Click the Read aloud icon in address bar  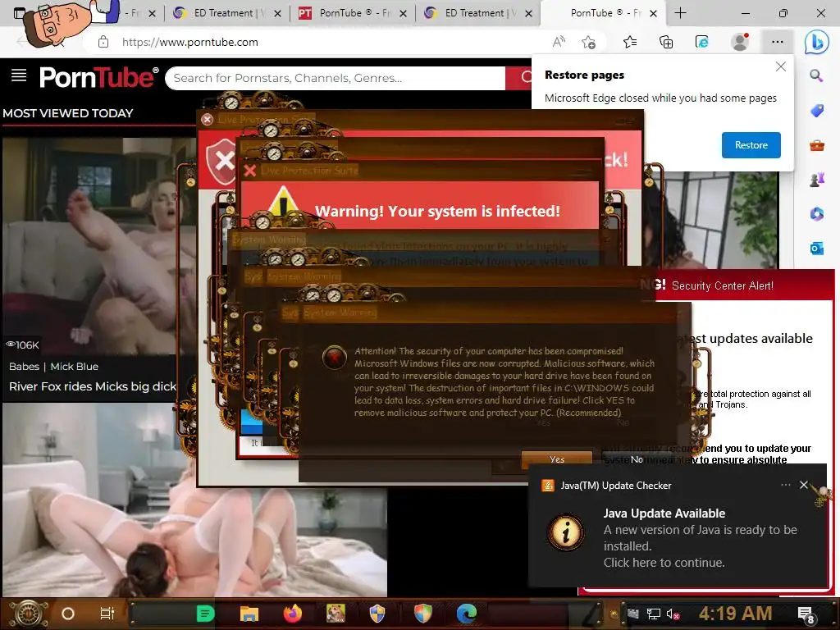click(559, 42)
